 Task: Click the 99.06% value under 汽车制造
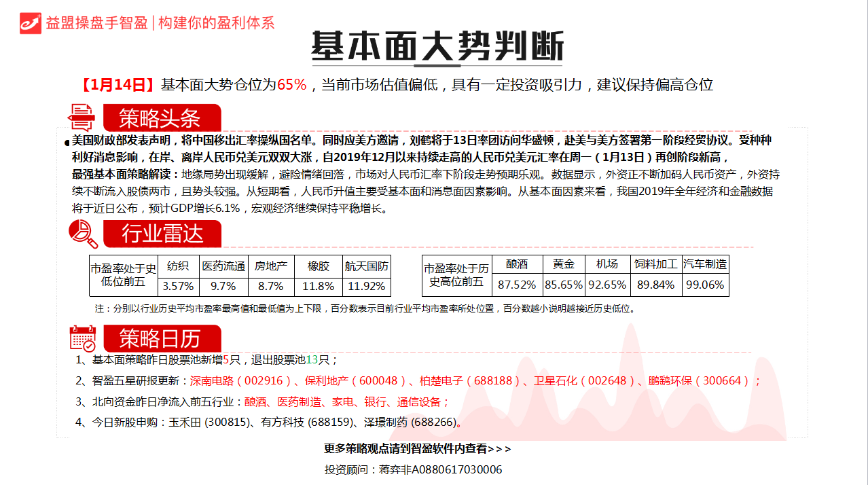(704, 285)
